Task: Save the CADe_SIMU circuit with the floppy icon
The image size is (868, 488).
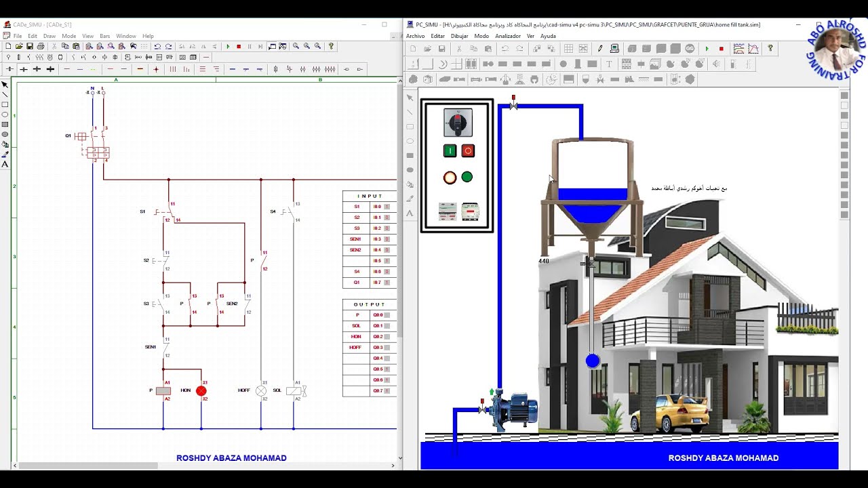Action: pos(30,46)
